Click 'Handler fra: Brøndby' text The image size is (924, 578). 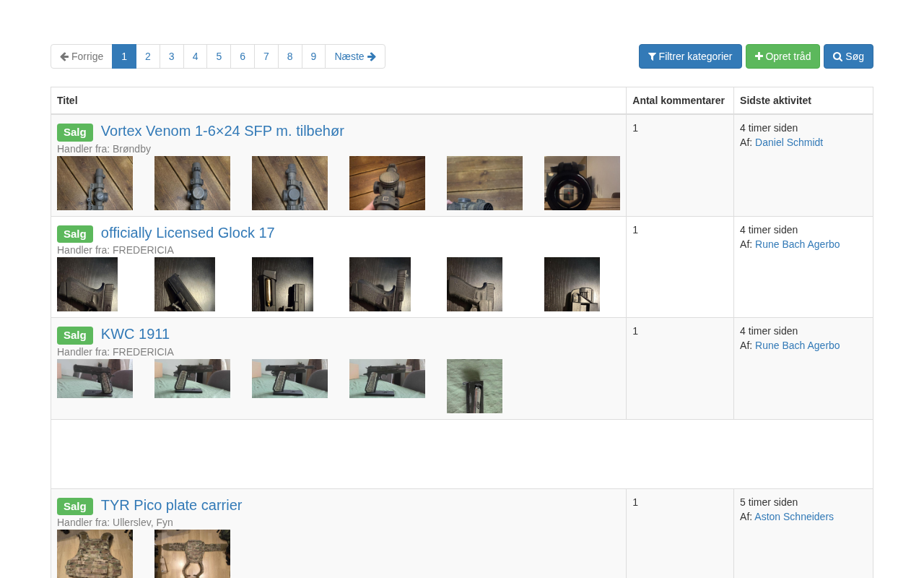[x=104, y=149]
